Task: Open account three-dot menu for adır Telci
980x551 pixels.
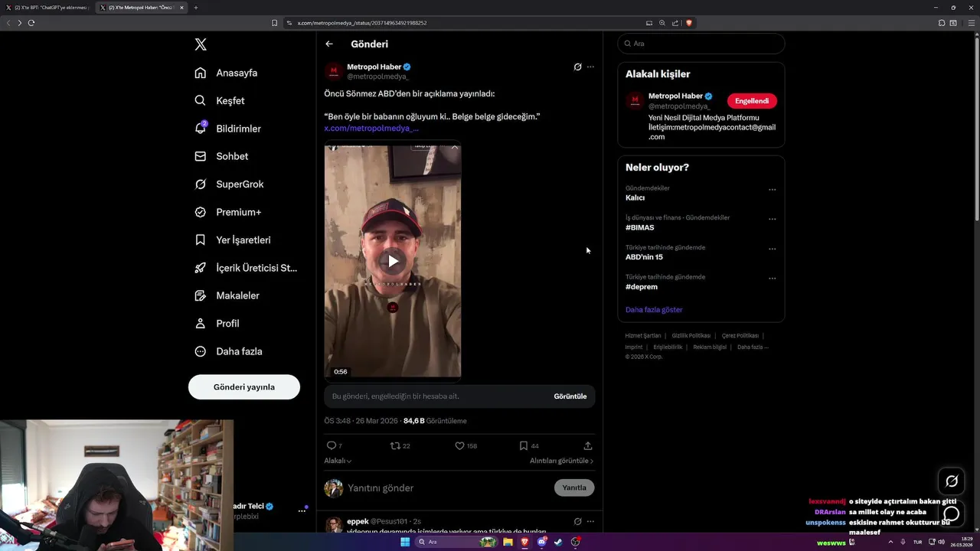Action: point(302,511)
